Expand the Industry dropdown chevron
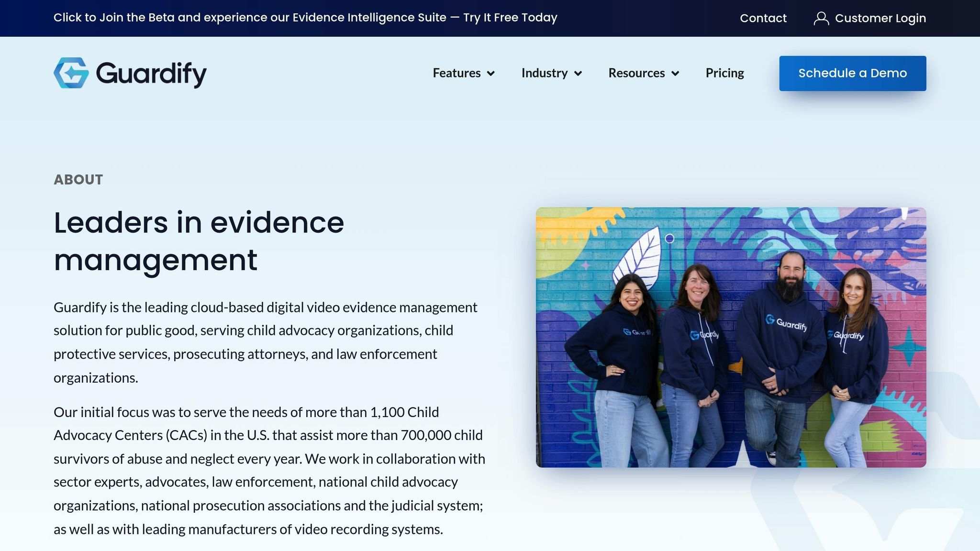Screen dimensions: 980x551 (578, 74)
